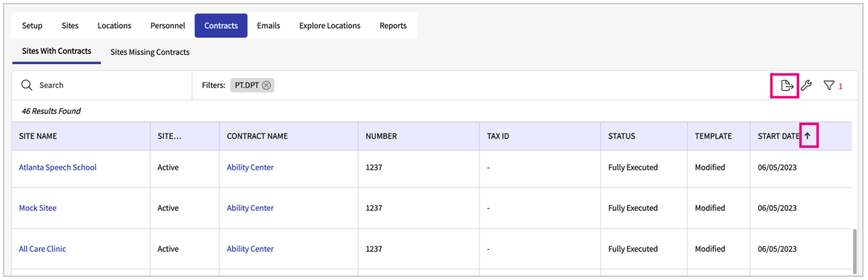Click the export icon in the toolbar
868x280 pixels.
(786, 86)
